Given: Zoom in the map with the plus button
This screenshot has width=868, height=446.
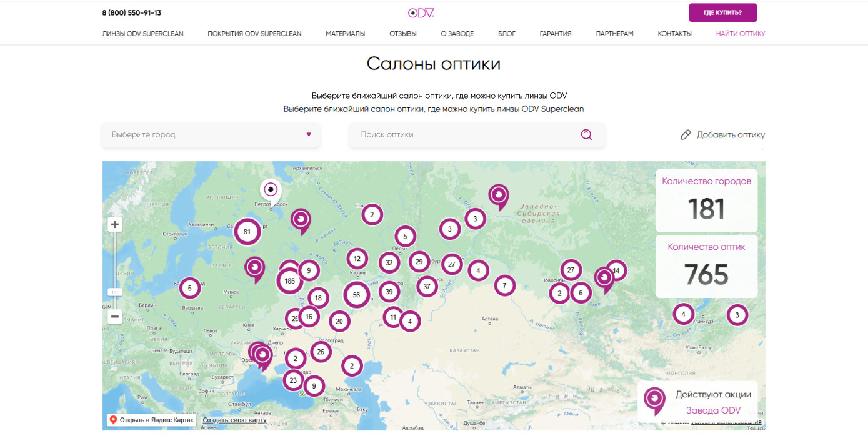Looking at the screenshot, I should pyautogui.click(x=115, y=224).
